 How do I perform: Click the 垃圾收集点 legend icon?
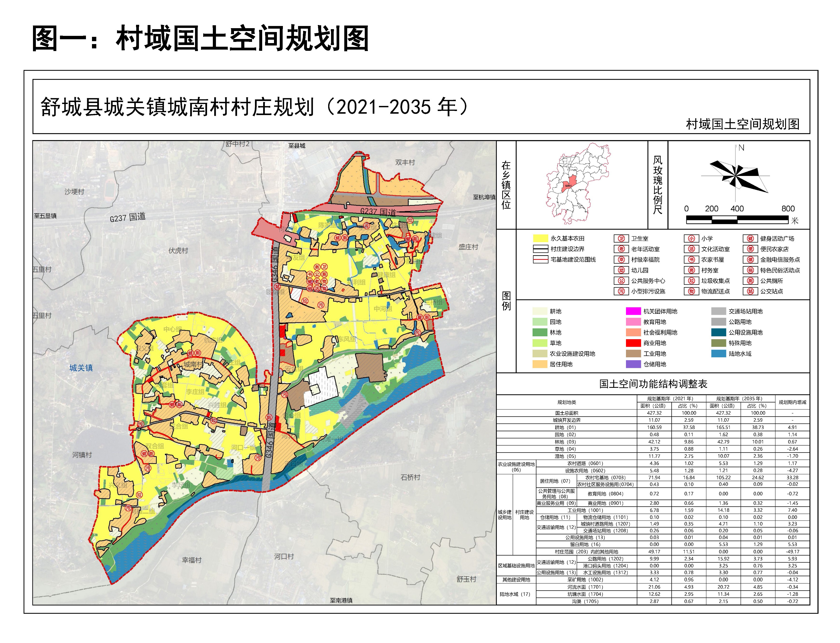click(691, 280)
